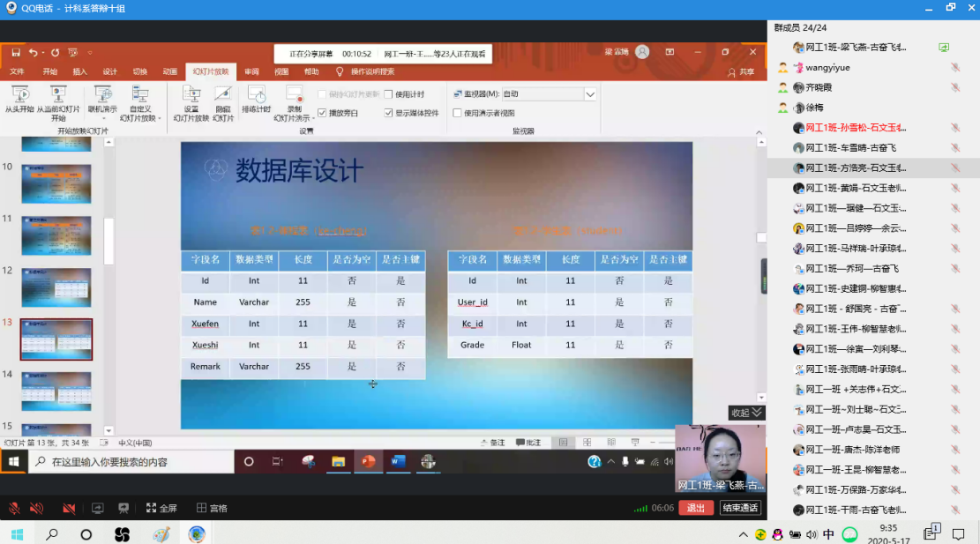
Task: Open PowerPoint from shared taskbar
Action: pyautogui.click(x=368, y=461)
